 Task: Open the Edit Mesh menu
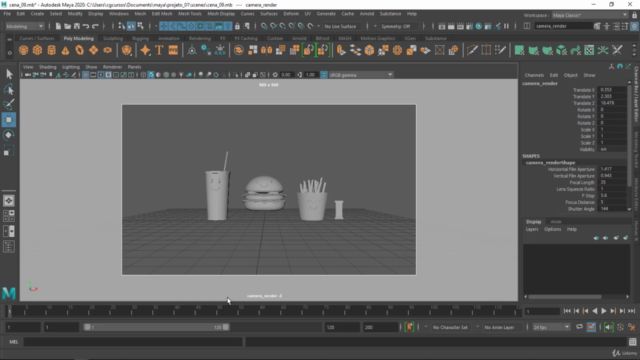162,13
